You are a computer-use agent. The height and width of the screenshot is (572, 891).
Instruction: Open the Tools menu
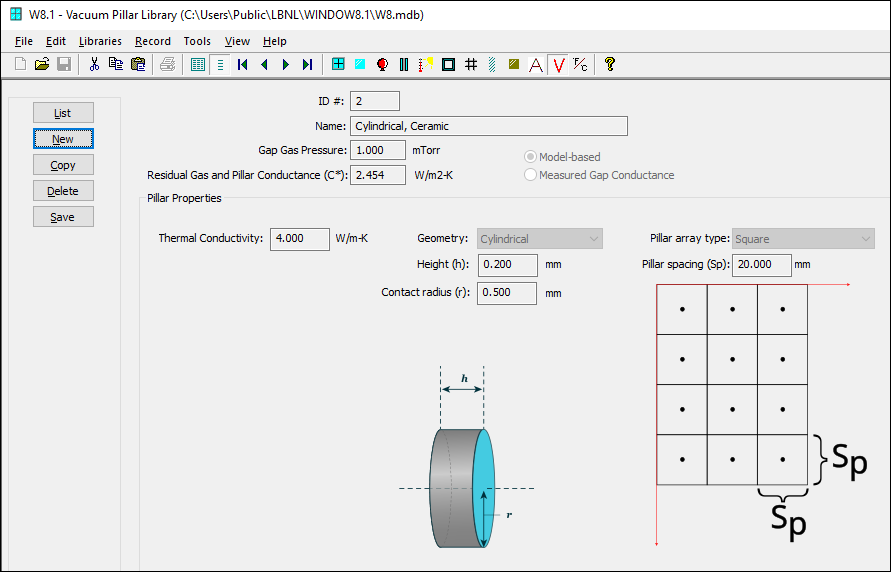pyautogui.click(x=197, y=41)
